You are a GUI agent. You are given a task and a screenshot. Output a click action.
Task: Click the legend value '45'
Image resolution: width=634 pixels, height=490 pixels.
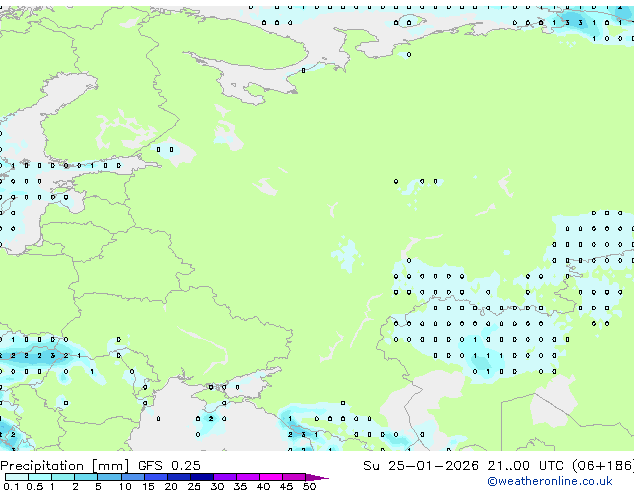coord(286,486)
